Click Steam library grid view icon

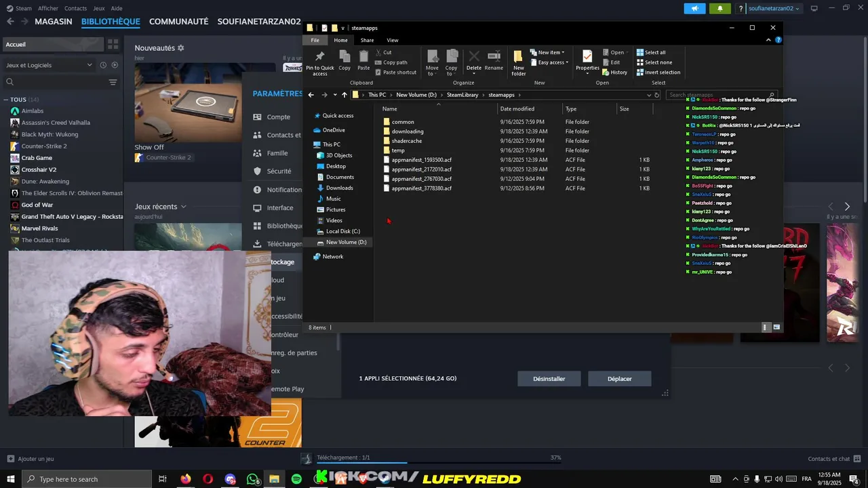point(113,44)
